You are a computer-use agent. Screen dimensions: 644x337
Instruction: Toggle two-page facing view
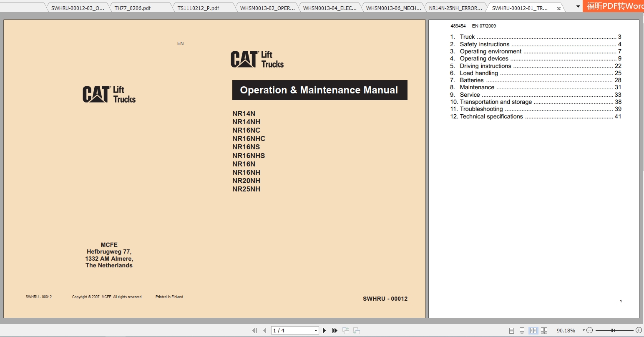tap(533, 330)
